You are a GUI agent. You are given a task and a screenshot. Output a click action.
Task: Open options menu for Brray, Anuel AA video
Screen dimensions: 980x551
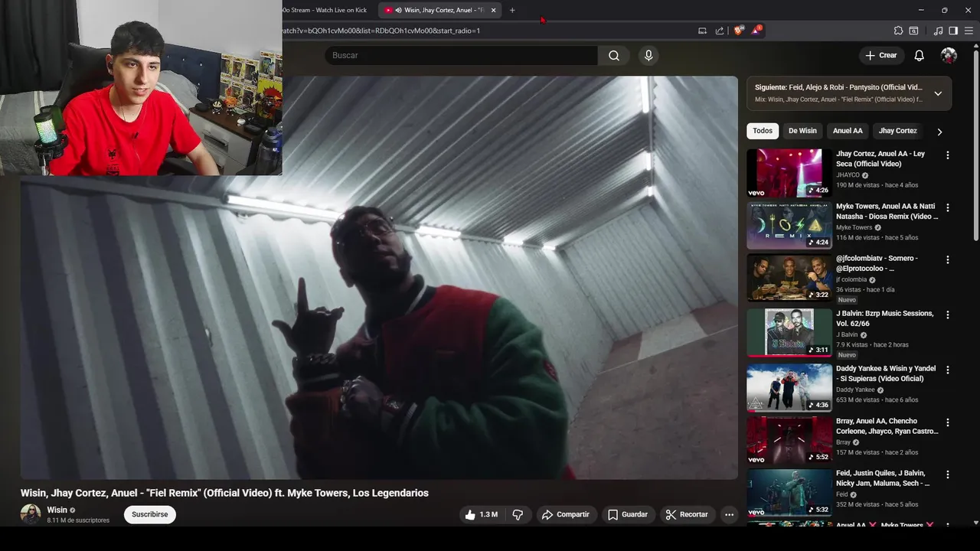(948, 422)
